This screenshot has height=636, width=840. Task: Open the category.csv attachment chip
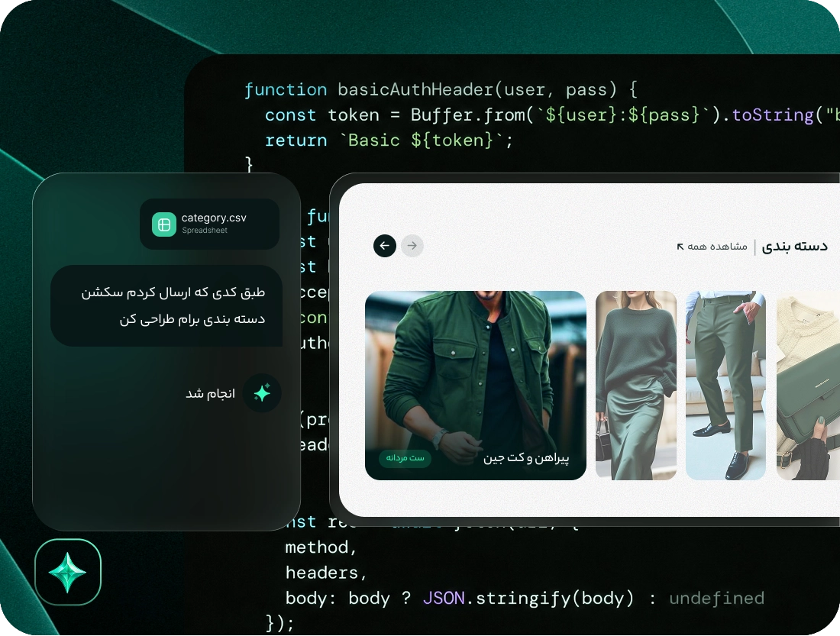(x=209, y=224)
